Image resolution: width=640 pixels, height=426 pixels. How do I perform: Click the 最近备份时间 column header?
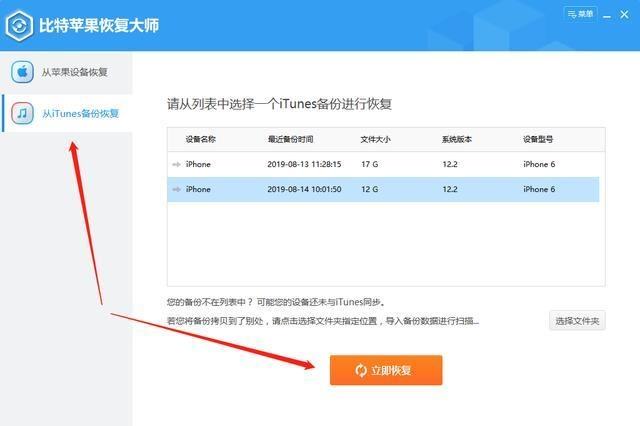tap(290, 140)
